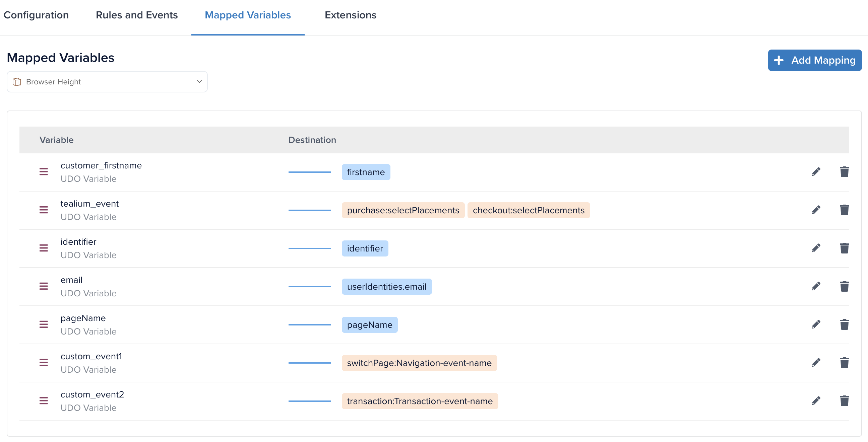Delete the identifier mapping row
868x442 pixels.
tap(844, 248)
